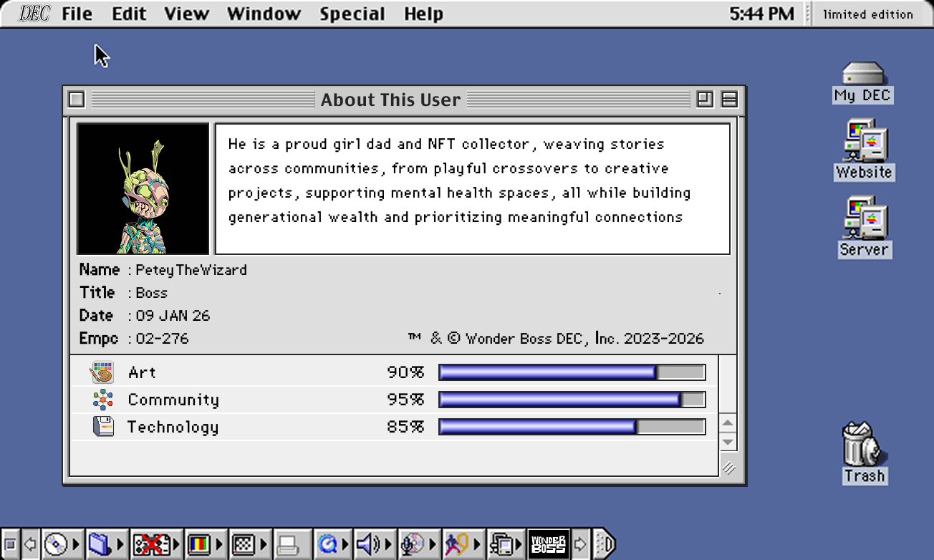Click the Art 90% progress bar

pyautogui.click(x=572, y=372)
